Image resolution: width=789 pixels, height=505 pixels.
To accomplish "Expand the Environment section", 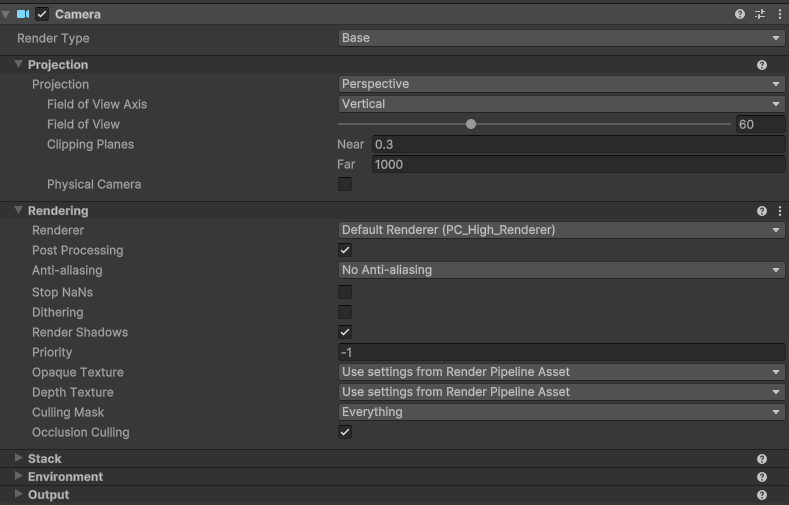I will point(19,476).
